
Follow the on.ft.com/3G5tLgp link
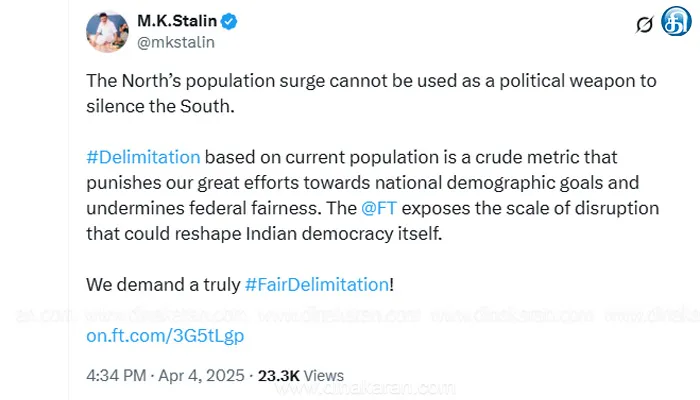point(165,336)
